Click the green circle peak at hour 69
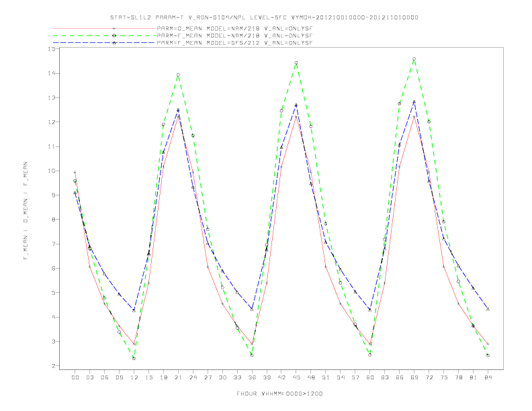Viewport: 532px width, 411px height. [414, 59]
